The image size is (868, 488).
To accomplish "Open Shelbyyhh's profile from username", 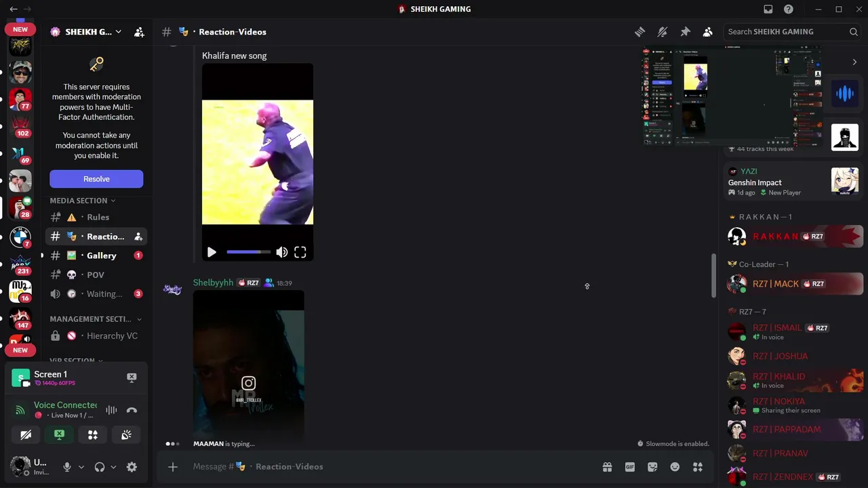I will click(213, 283).
